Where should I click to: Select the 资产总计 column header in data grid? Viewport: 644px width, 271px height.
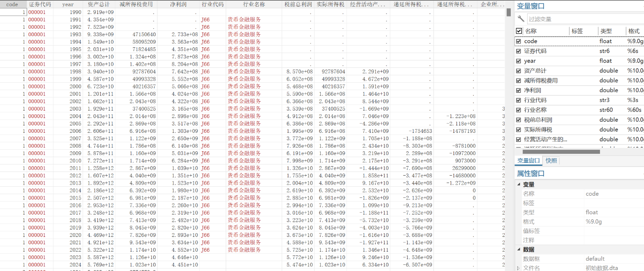coord(99,4)
